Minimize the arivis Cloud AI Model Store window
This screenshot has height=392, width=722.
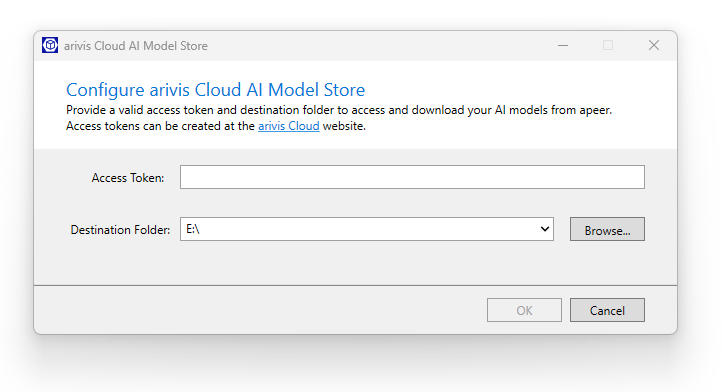[563, 45]
